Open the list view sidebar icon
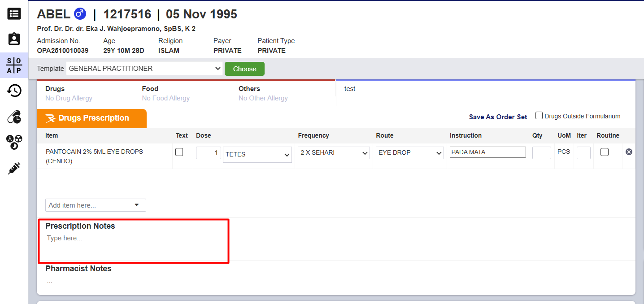This screenshot has width=644, height=304. point(14,14)
